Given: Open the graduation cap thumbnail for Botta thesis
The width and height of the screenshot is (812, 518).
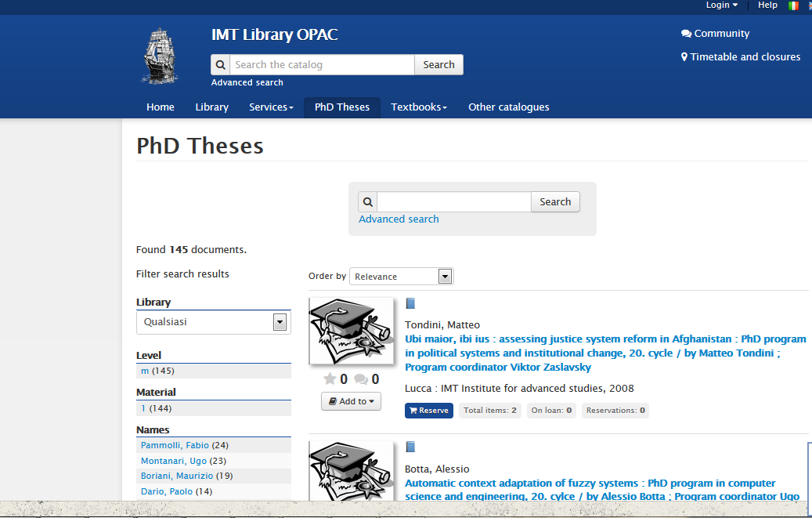Looking at the screenshot, I should point(352,471).
